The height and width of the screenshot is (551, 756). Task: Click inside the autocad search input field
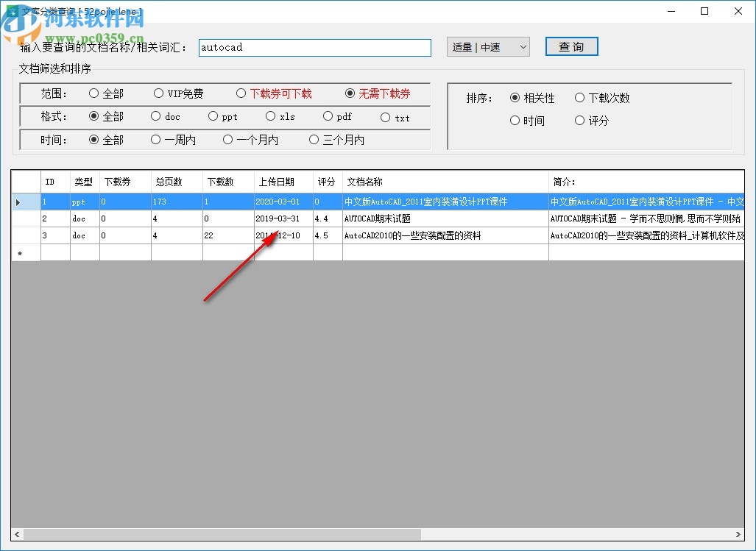(314, 47)
